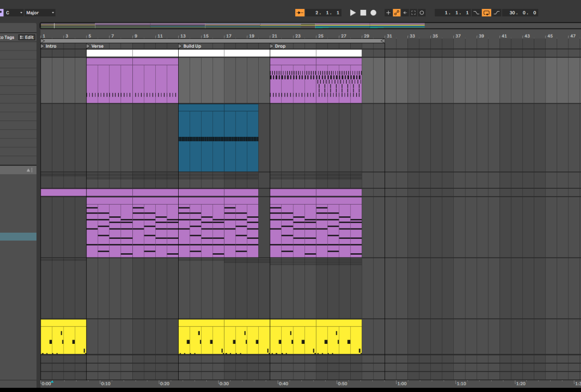
Task: Toggle the Punch-In switch
Action: tap(476, 13)
